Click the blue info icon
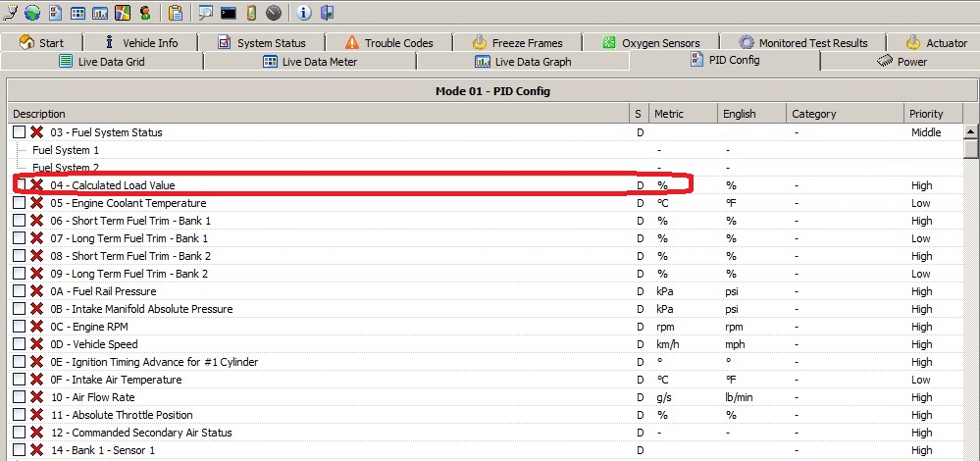The height and width of the screenshot is (461, 980). (x=303, y=13)
